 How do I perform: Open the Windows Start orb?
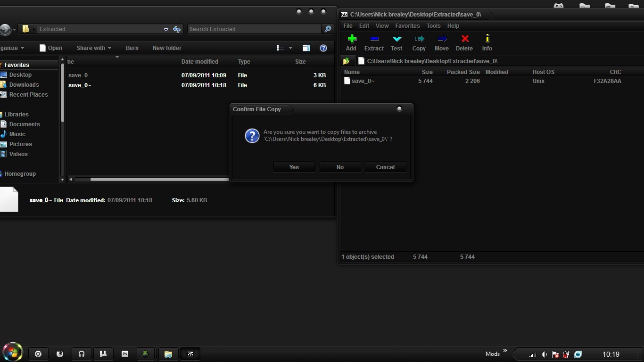click(x=12, y=353)
